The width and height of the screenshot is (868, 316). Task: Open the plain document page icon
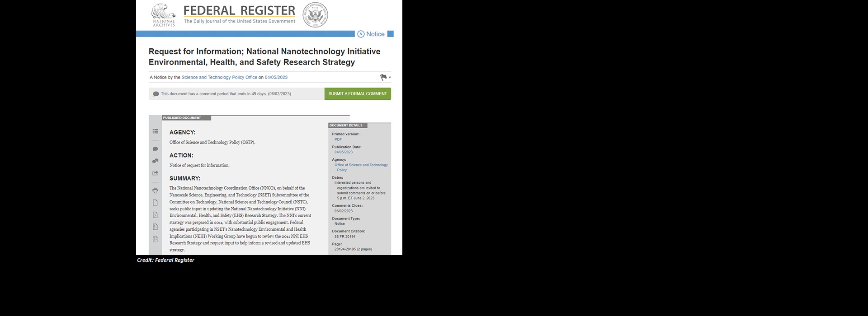pos(155,203)
